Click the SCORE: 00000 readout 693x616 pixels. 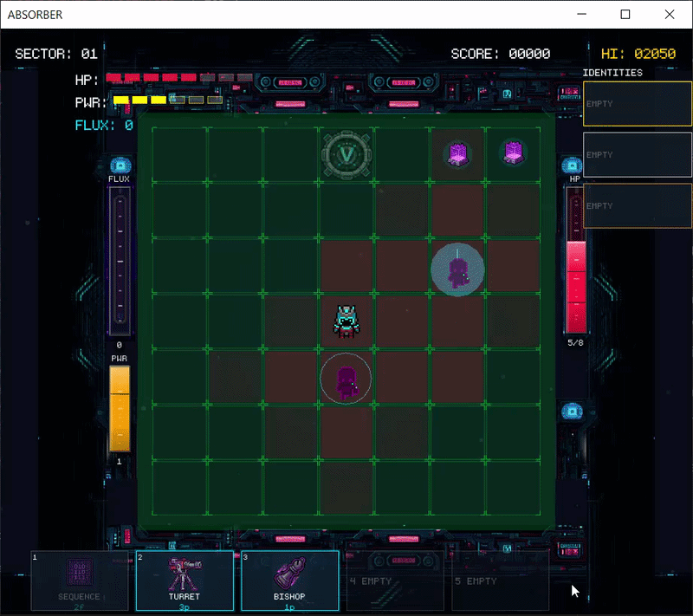(x=501, y=54)
